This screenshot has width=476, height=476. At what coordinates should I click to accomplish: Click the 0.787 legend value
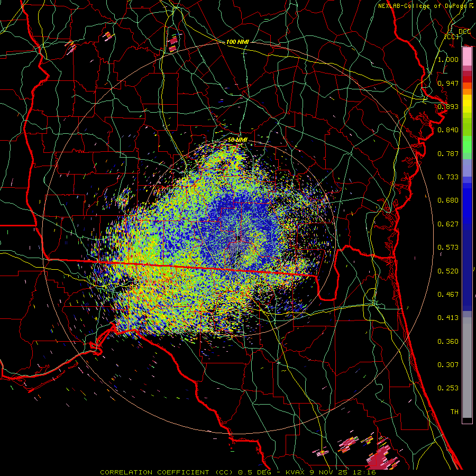pyautogui.click(x=448, y=153)
